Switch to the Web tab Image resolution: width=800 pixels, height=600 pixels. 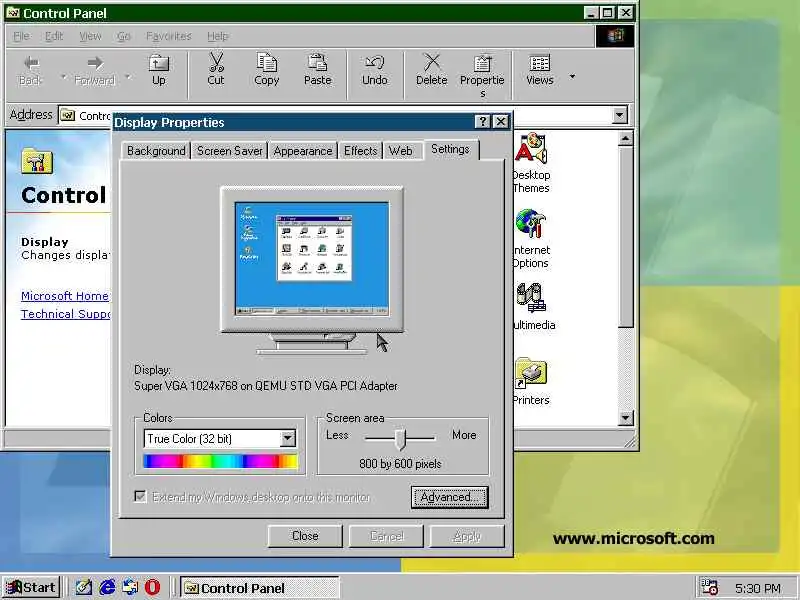click(x=401, y=151)
